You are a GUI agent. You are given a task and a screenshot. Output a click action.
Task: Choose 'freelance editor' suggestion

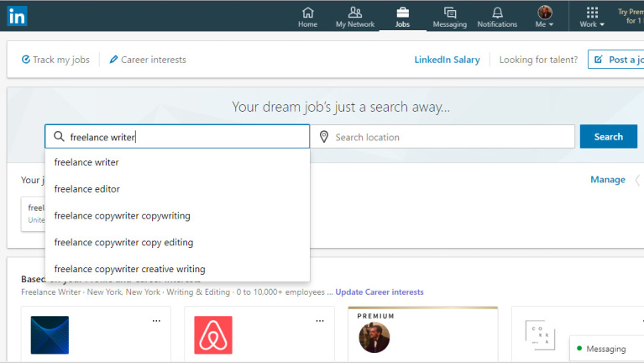tap(177, 189)
